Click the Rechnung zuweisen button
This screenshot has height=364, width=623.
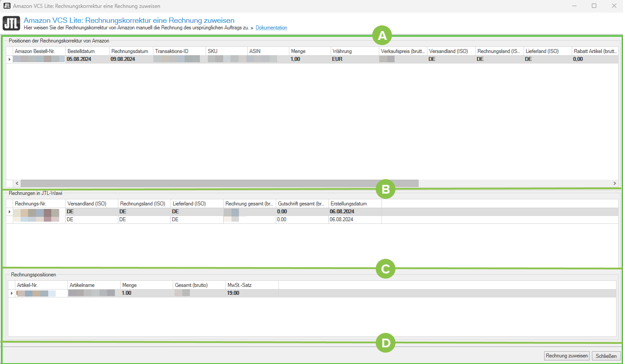(x=566, y=356)
